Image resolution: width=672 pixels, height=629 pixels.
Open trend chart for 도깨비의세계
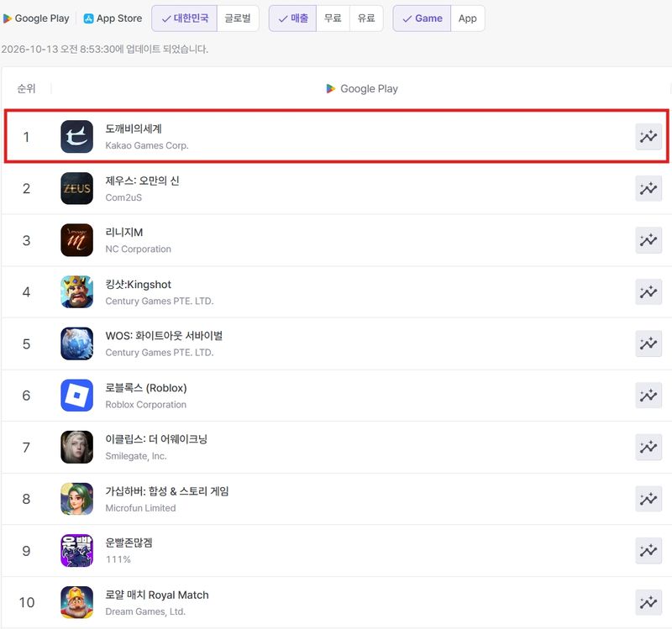point(648,137)
